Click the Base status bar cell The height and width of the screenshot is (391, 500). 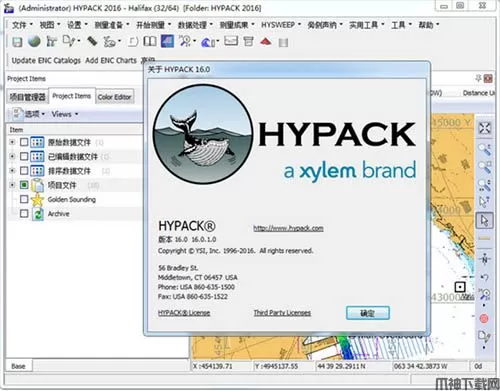click(18, 366)
